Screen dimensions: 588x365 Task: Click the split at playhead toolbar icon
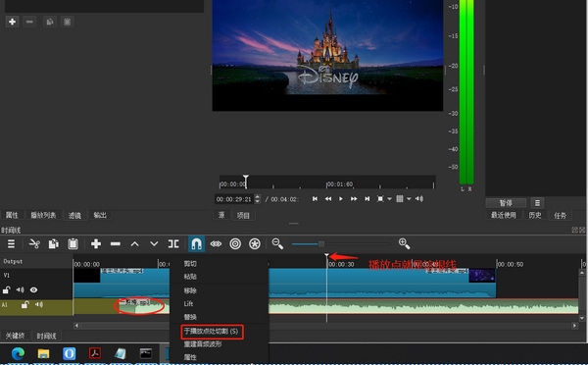point(173,244)
